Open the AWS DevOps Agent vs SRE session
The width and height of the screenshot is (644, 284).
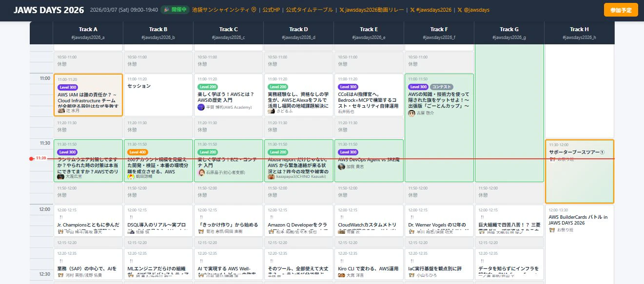pyautogui.click(x=369, y=161)
